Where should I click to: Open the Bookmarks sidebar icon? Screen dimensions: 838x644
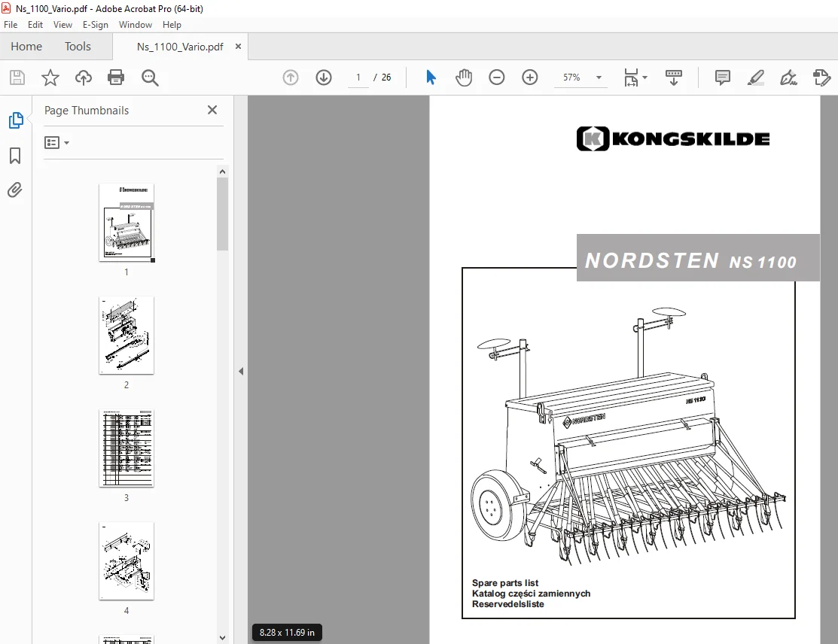tap(15, 156)
